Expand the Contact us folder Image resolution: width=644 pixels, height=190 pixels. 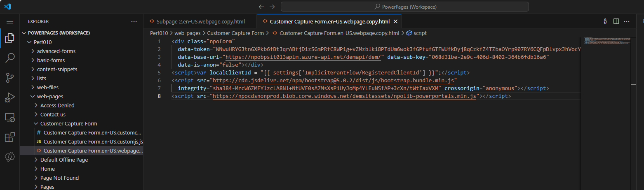(53, 114)
